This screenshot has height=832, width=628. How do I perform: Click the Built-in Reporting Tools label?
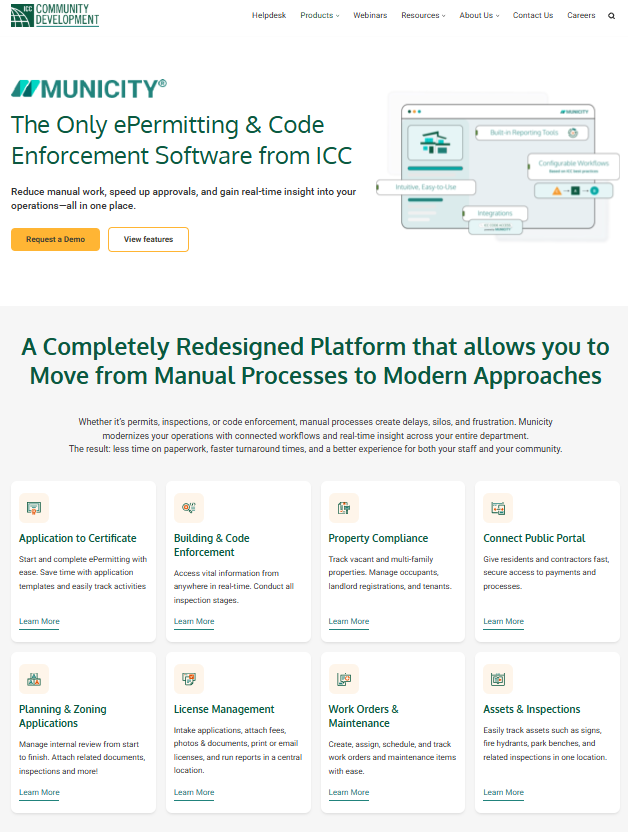[532, 133]
